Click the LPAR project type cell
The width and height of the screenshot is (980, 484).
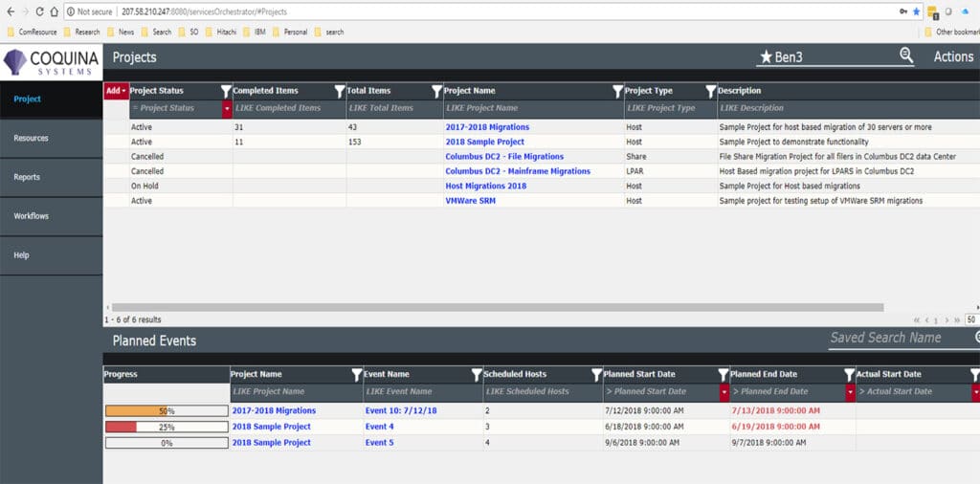(x=635, y=171)
